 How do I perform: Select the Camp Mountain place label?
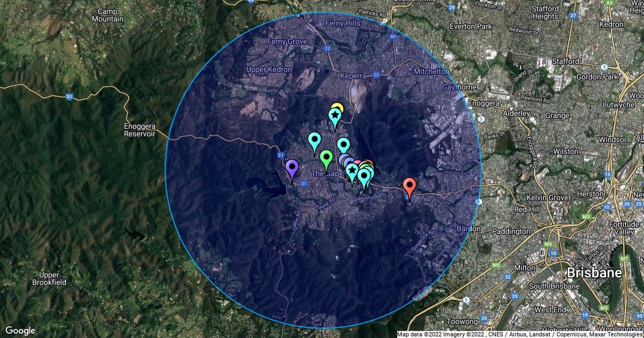(x=107, y=15)
